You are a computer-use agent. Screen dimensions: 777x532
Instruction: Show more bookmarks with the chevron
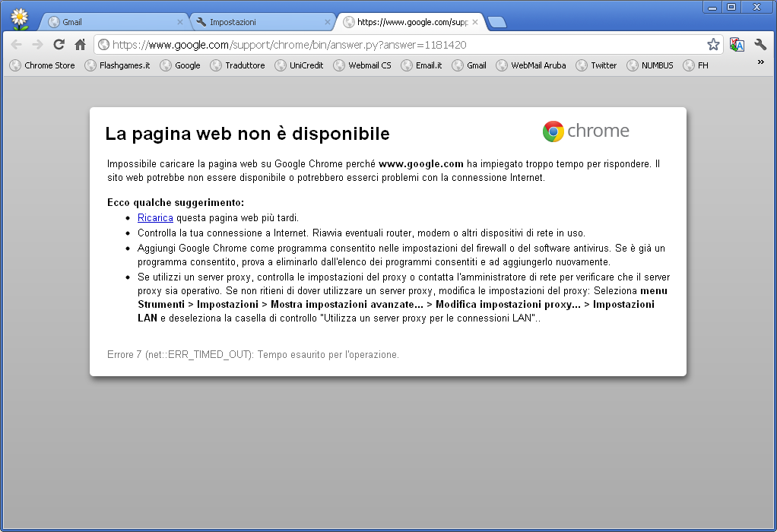pyautogui.click(x=760, y=62)
